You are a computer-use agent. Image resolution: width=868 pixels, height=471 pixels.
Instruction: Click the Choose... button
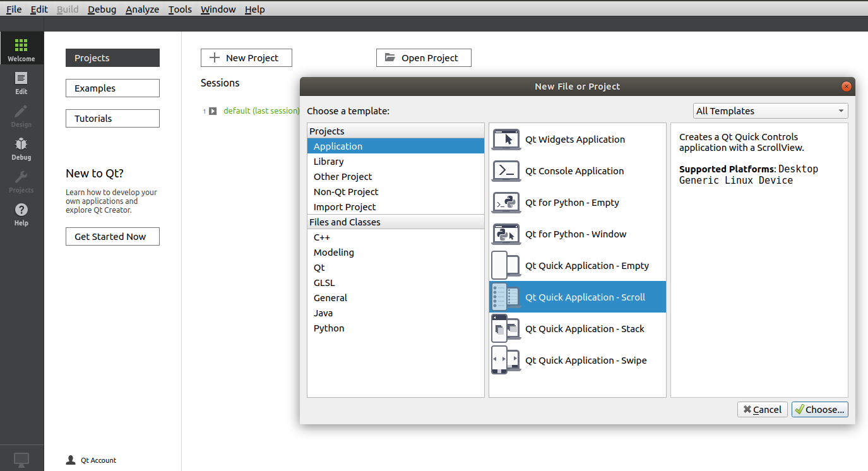819,410
